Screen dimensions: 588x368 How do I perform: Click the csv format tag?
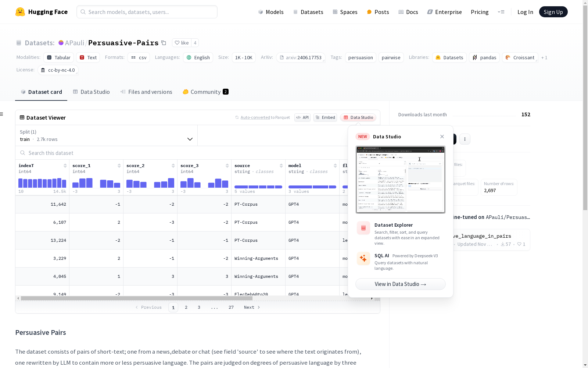[139, 57]
